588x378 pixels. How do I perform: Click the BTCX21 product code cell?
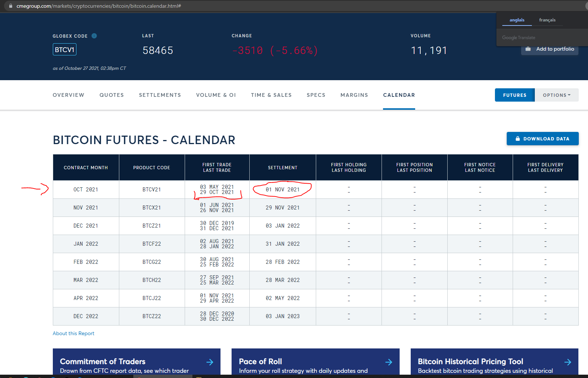coord(152,208)
